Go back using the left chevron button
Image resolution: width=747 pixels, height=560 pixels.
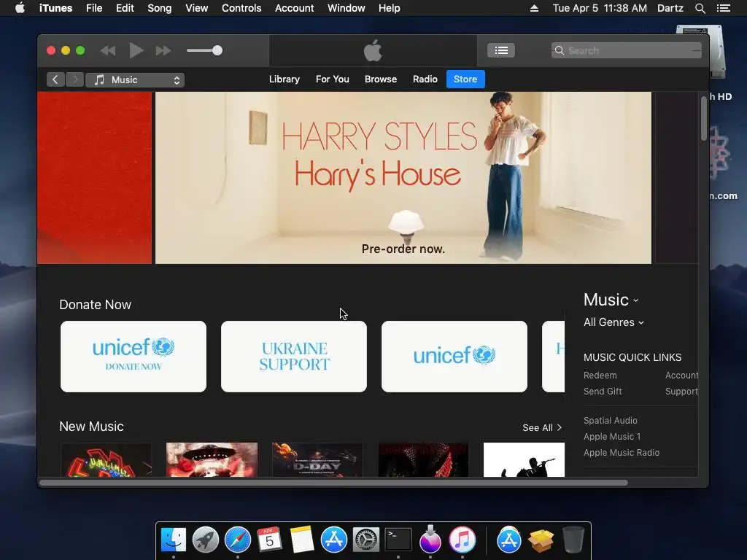click(55, 79)
